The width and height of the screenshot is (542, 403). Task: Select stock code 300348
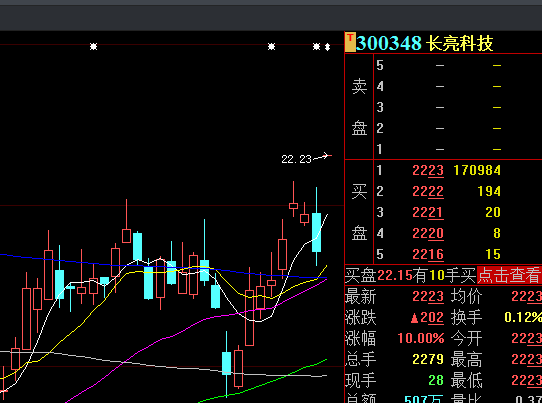coord(389,43)
